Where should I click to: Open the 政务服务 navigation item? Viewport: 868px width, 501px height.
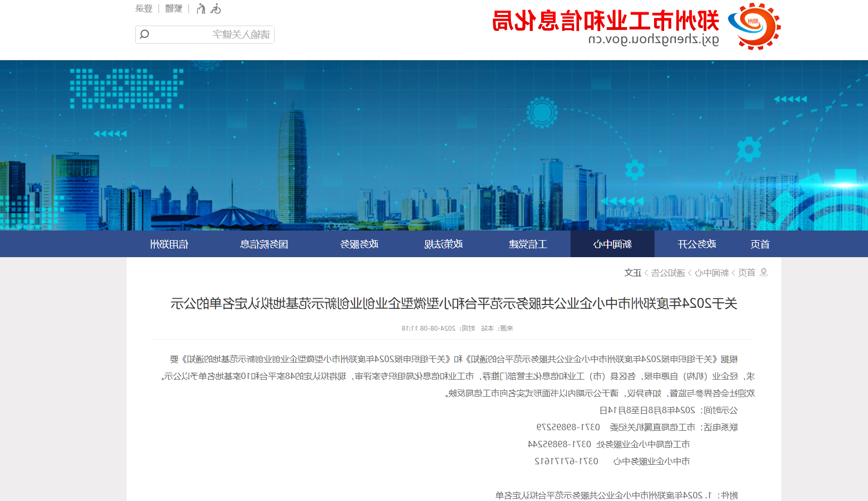[x=359, y=244]
